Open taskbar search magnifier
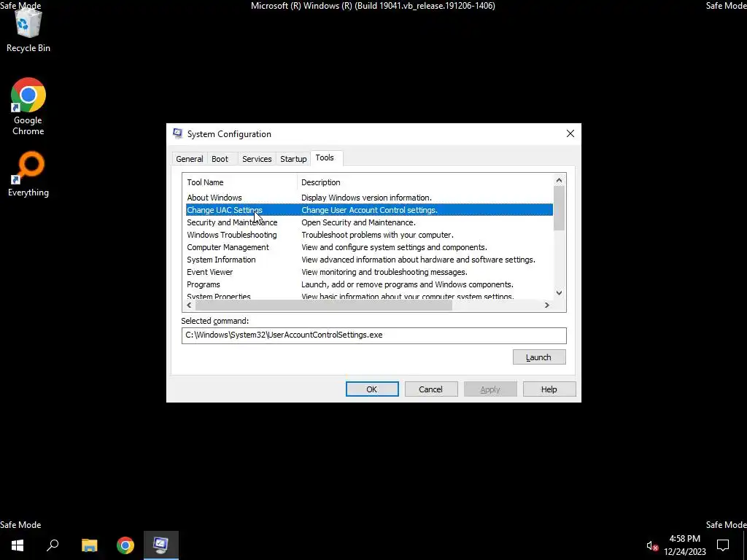The image size is (747, 560). tap(53, 545)
